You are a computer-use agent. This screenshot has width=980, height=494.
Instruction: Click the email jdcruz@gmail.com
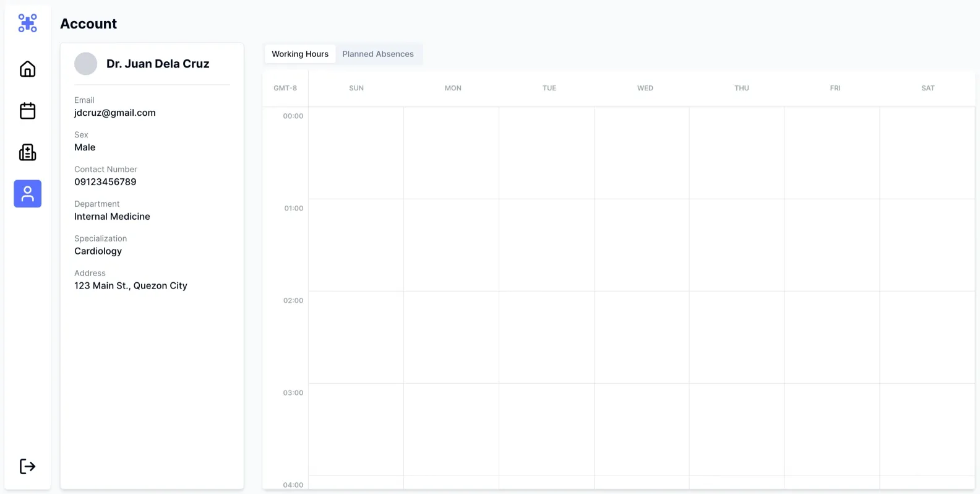tap(115, 113)
